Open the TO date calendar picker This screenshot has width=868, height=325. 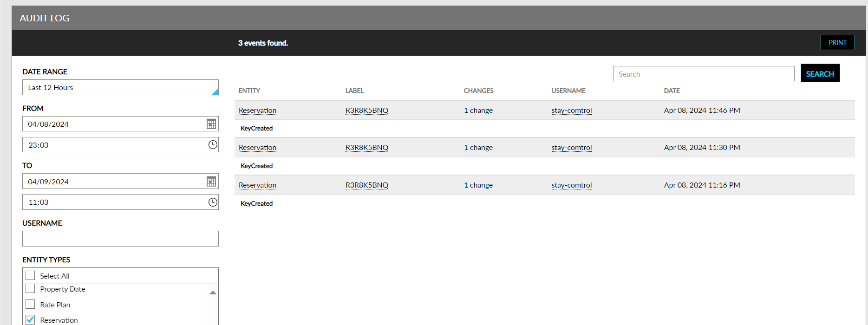click(x=211, y=182)
